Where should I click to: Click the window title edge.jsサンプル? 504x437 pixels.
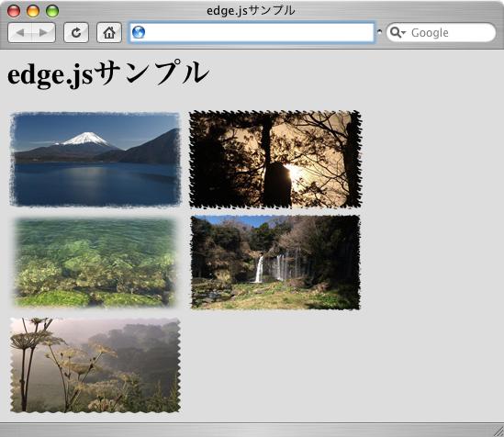251,11
